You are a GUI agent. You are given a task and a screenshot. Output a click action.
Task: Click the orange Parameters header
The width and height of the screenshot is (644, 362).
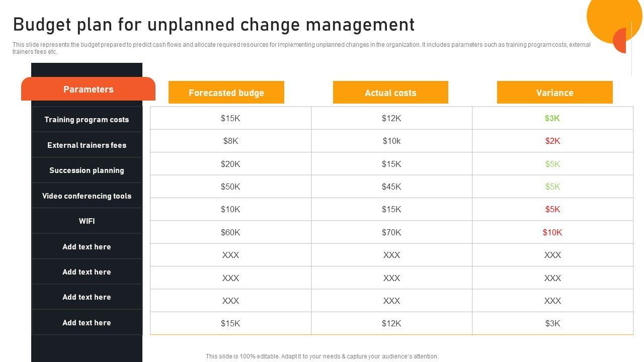click(88, 89)
